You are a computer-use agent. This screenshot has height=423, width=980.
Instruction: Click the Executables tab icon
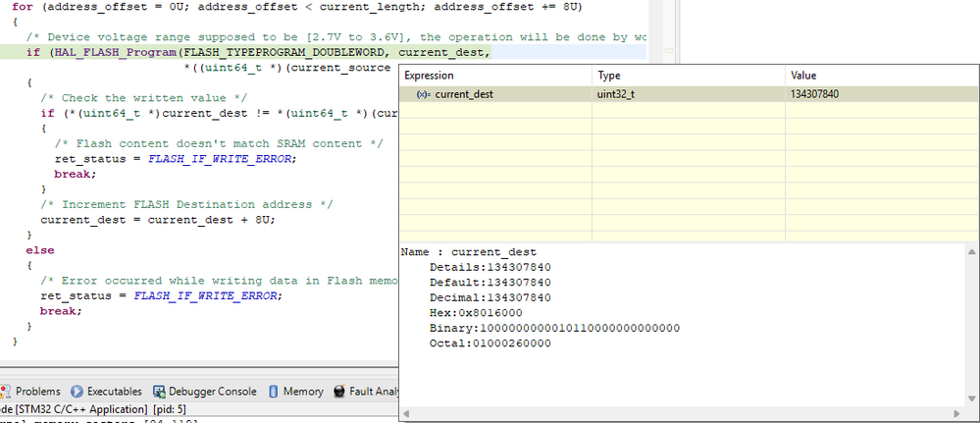(x=77, y=392)
